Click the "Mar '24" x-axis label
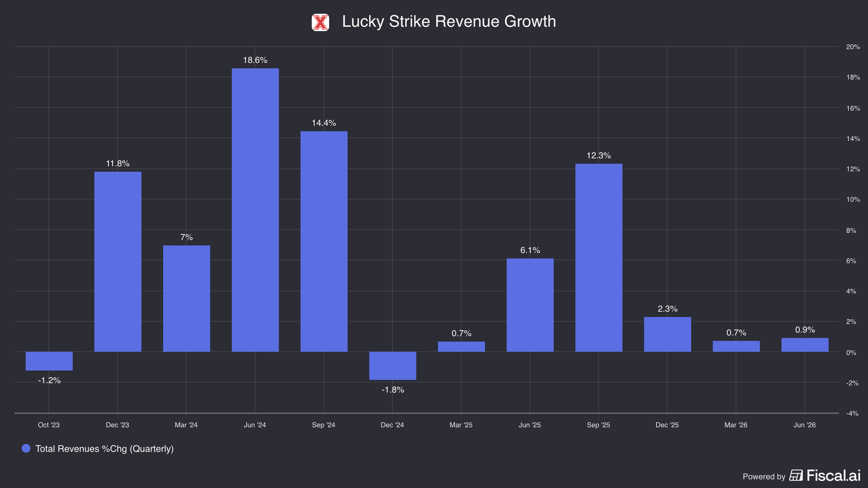 [x=186, y=425]
